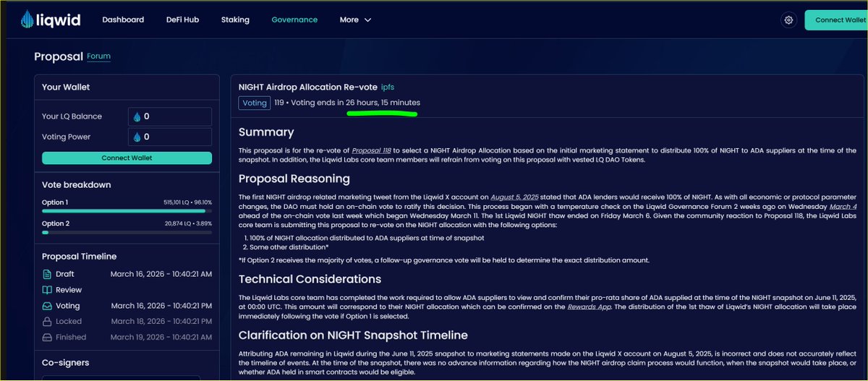Image resolution: width=868 pixels, height=381 pixels.
Task: Click the Voting status badge
Action: (255, 103)
